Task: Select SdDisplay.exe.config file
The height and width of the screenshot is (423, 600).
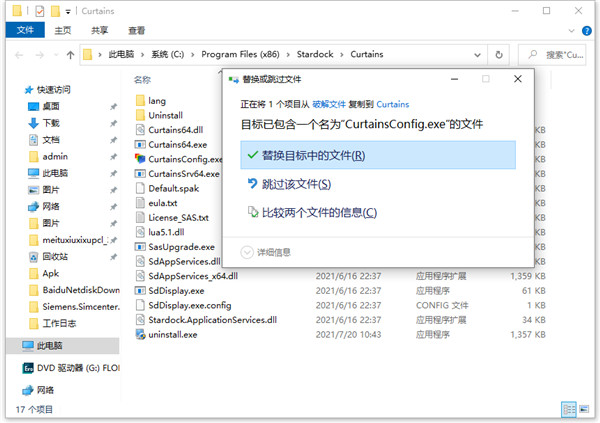Action: (184, 305)
